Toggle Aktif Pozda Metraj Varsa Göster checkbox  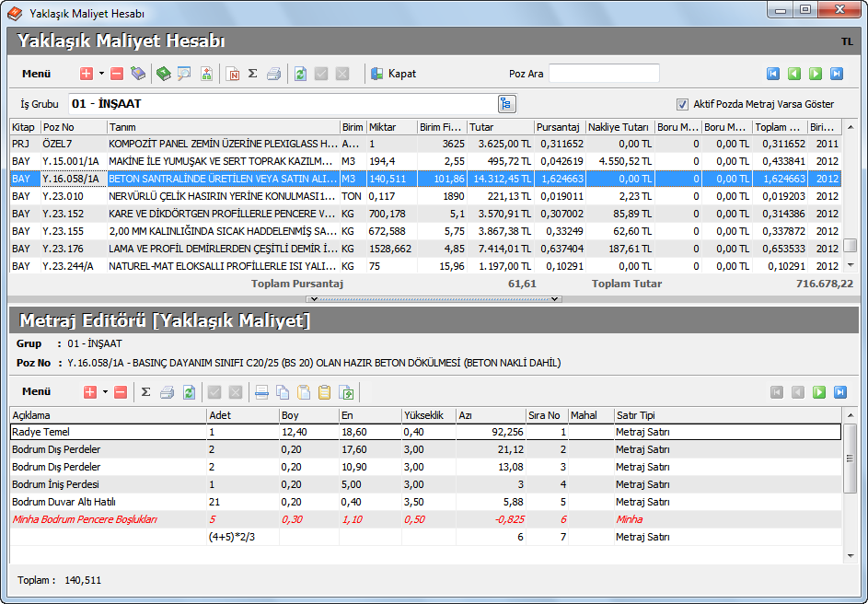(682, 104)
